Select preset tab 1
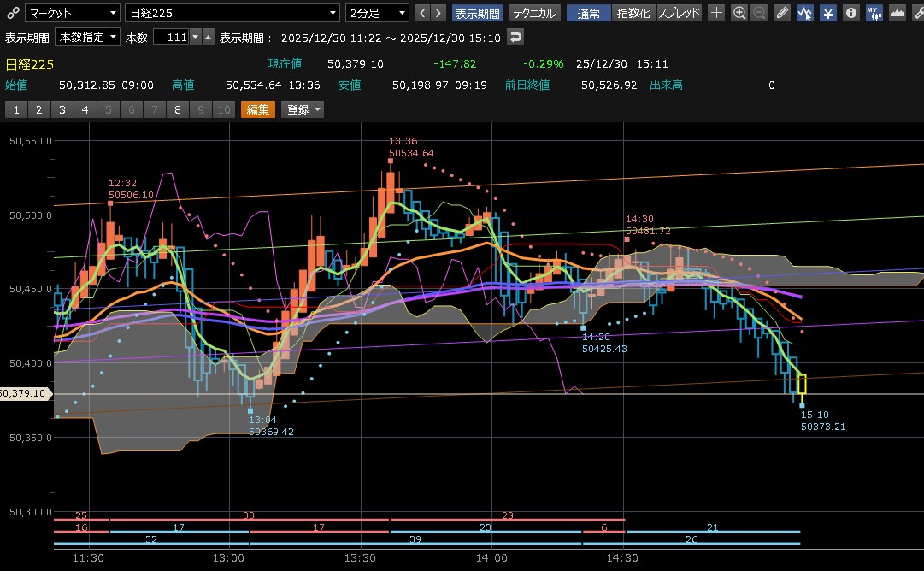This screenshot has height=571, width=924. coord(15,109)
